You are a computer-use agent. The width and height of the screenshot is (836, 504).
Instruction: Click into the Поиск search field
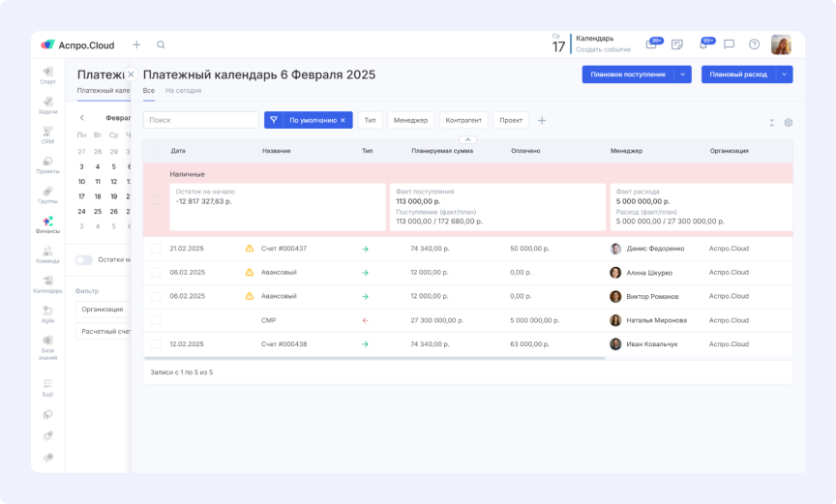pyautogui.click(x=200, y=120)
